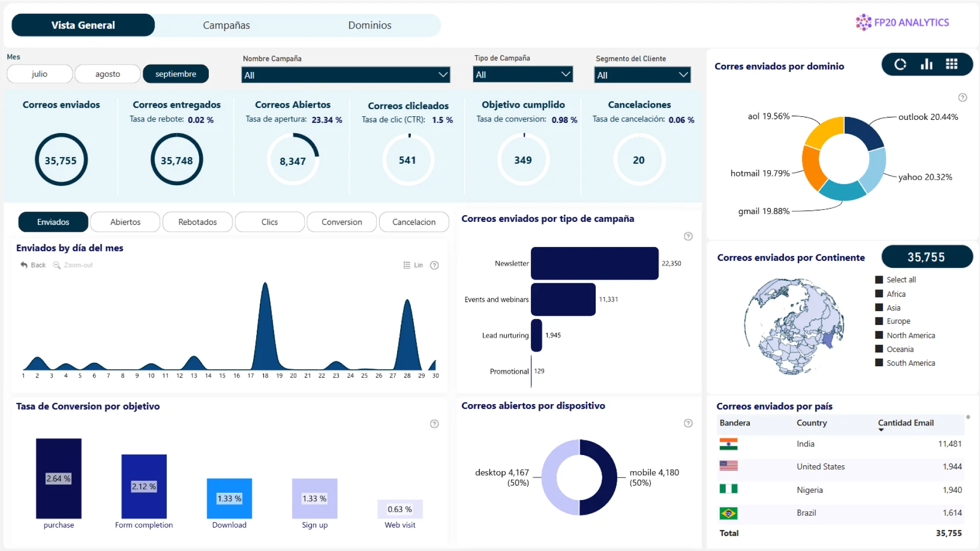Click the globe map visual
Image resolution: width=980 pixels, height=551 pixels.
794,327
